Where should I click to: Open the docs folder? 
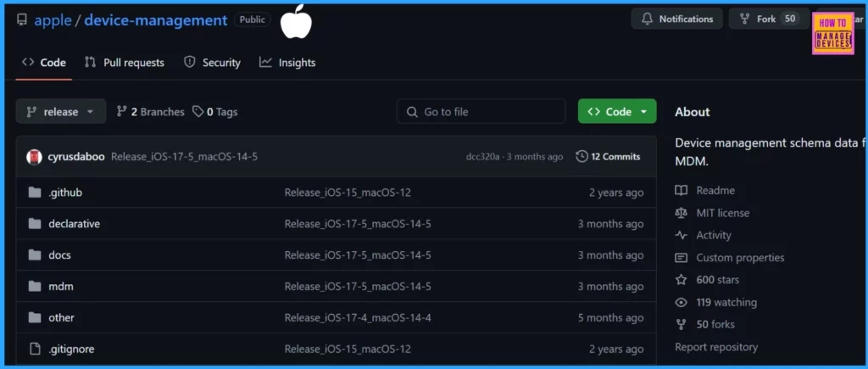(x=60, y=254)
